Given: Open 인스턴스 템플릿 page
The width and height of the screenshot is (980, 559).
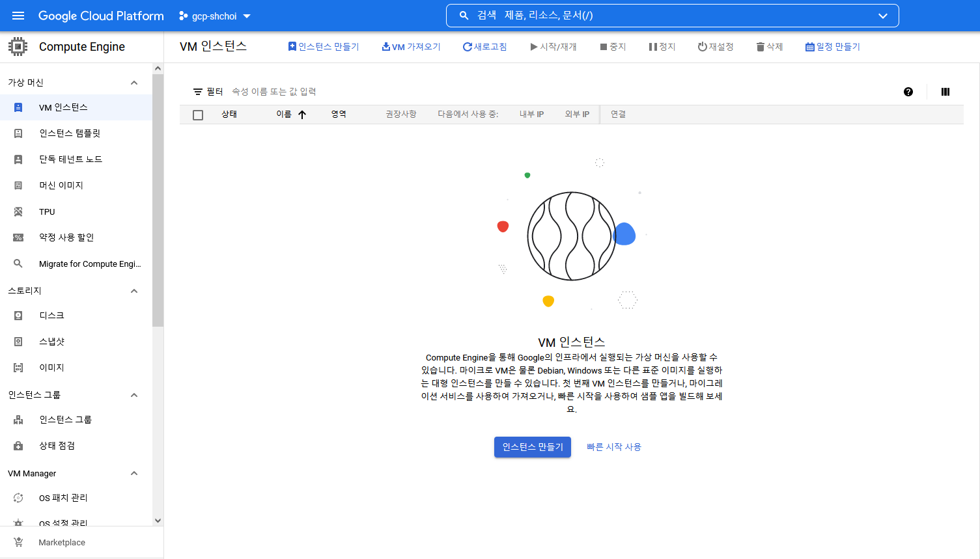Looking at the screenshot, I should tap(76, 133).
